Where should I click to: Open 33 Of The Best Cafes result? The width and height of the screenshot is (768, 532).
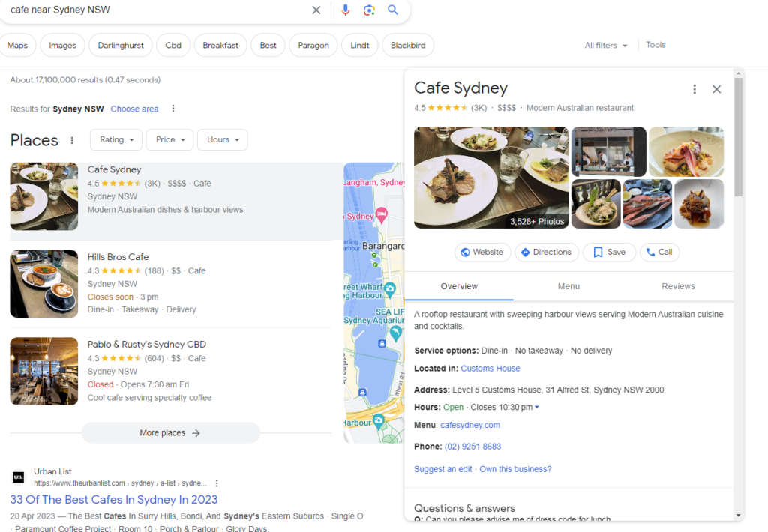click(x=114, y=499)
